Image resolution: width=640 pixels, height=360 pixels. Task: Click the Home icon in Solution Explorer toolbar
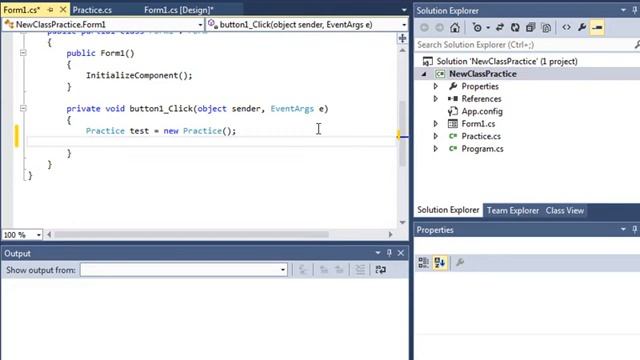455,27
